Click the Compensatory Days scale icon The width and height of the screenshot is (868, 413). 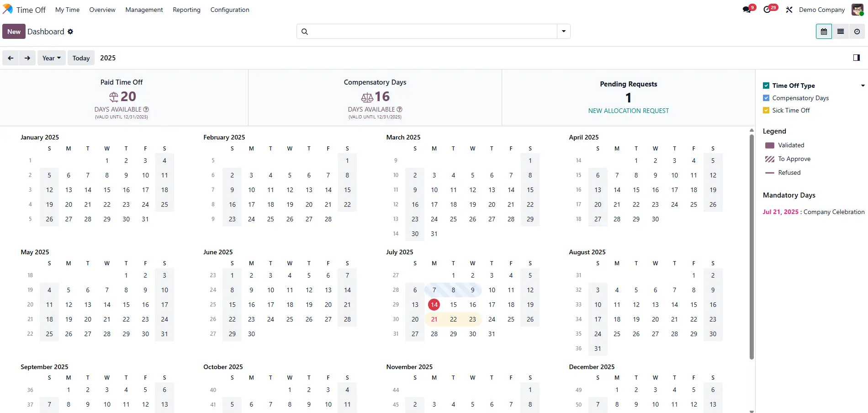pos(367,97)
